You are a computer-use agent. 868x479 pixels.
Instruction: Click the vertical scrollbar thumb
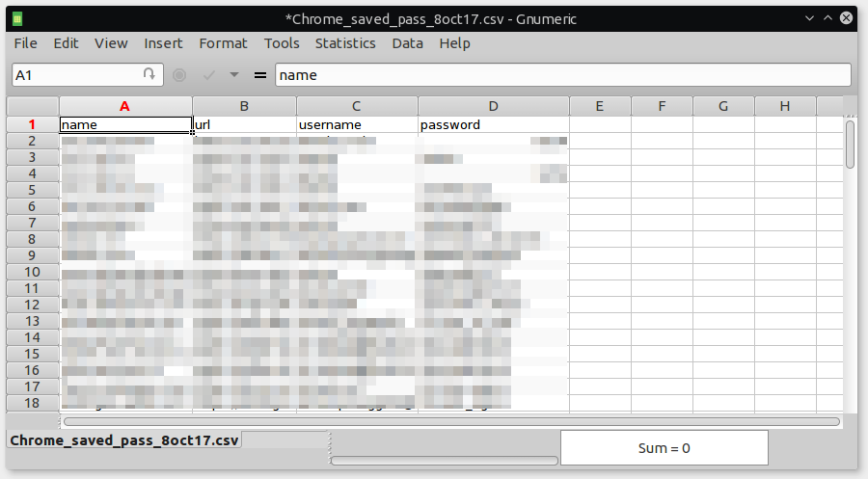(851, 145)
